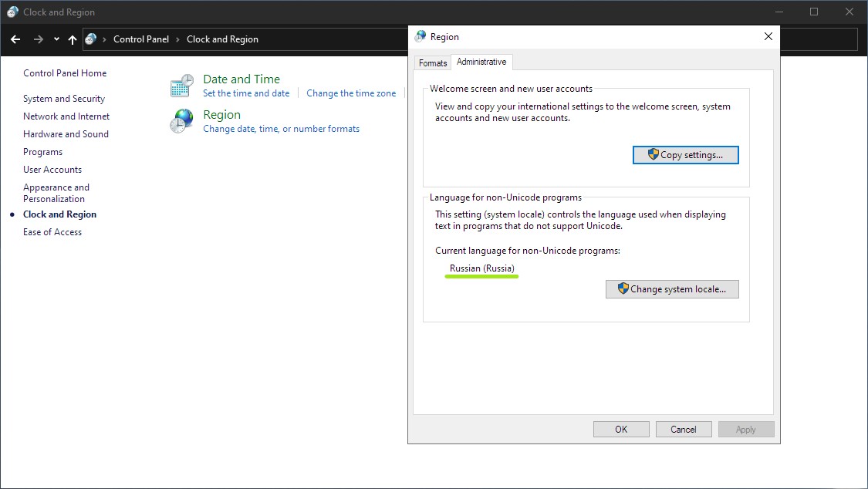Go back with the back arrow
This screenshot has width=868, height=489.
pos(15,39)
